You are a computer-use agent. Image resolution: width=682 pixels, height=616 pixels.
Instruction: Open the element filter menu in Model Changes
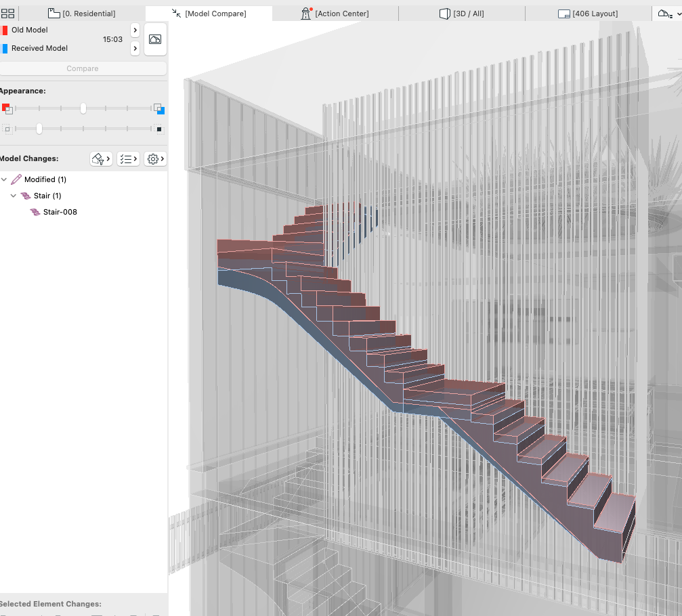tap(101, 159)
